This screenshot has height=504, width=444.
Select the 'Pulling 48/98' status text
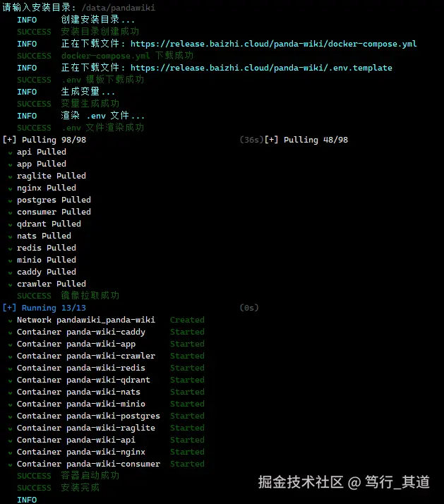(x=306, y=140)
